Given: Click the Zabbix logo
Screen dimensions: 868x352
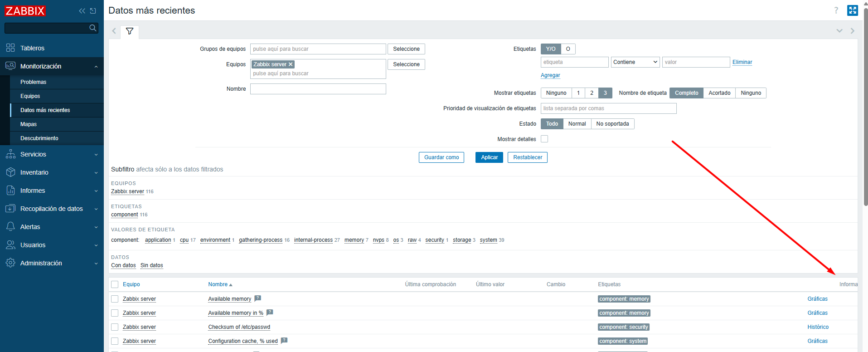Looking at the screenshot, I should (25, 10).
